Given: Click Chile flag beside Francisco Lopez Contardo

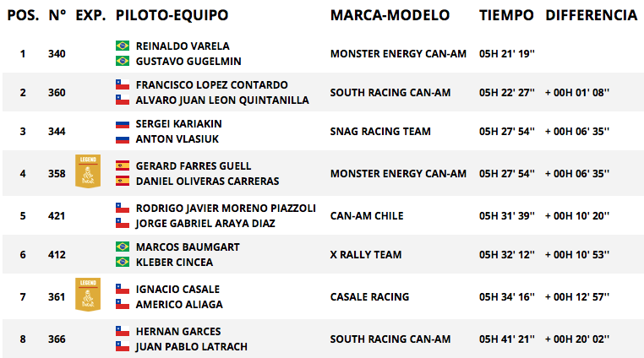Looking at the screenshot, I should (123, 84).
